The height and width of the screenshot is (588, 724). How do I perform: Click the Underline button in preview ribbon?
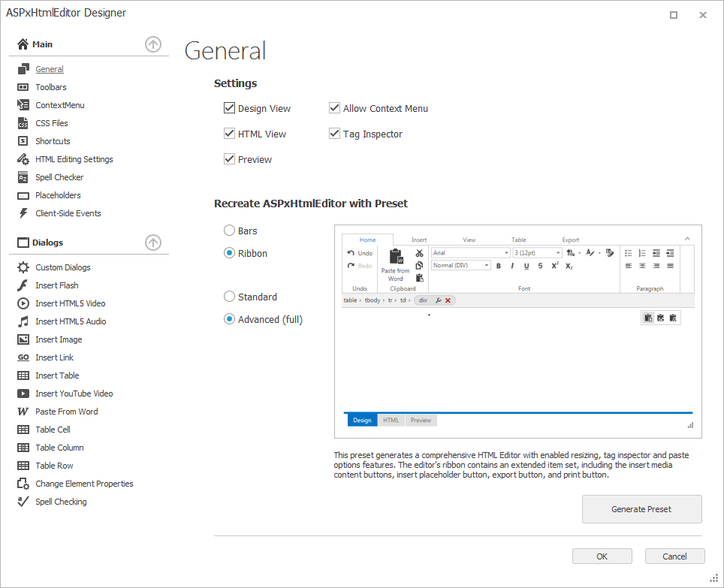(x=526, y=266)
